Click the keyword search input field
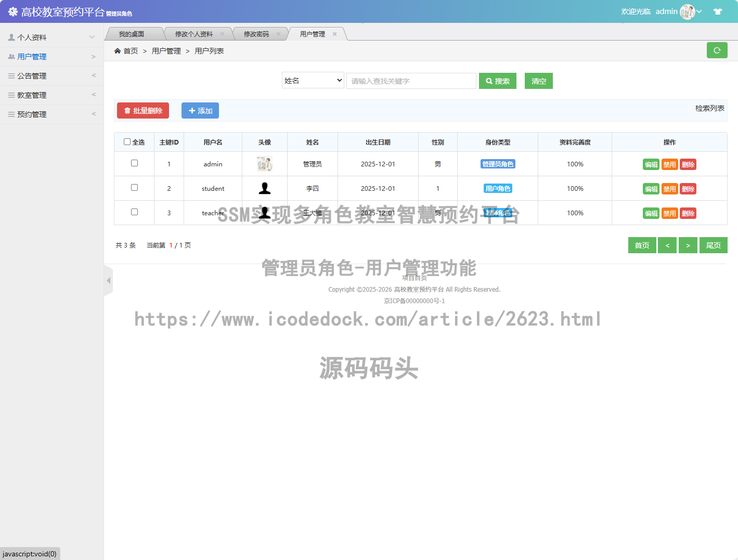 click(x=411, y=81)
